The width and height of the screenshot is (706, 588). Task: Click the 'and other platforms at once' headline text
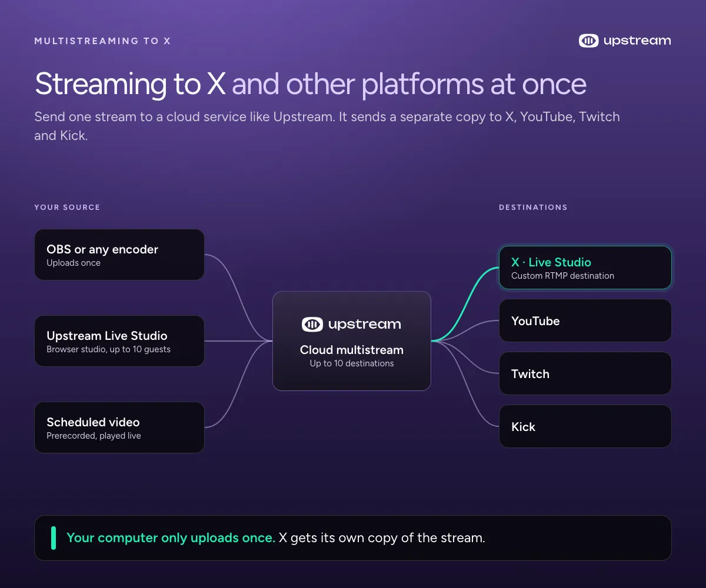[x=409, y=84]
